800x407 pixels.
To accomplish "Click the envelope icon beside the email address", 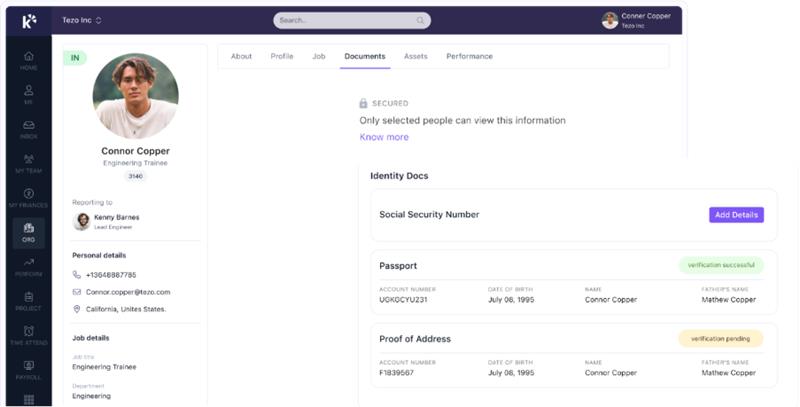I will [x=77, y=292].
